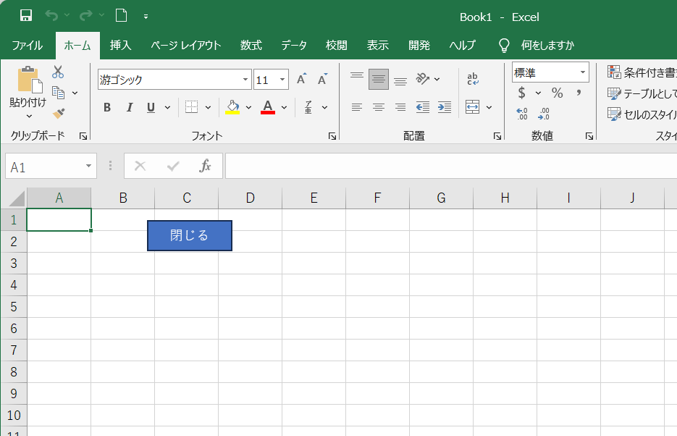677x436 pixels.
Task: Toggle italic formatting
Action: point(129,107)
